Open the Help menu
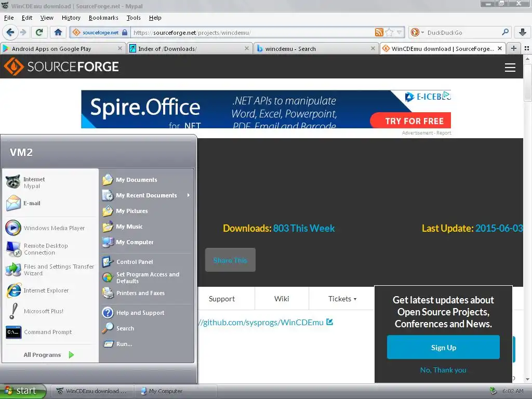 pos(155,18)
